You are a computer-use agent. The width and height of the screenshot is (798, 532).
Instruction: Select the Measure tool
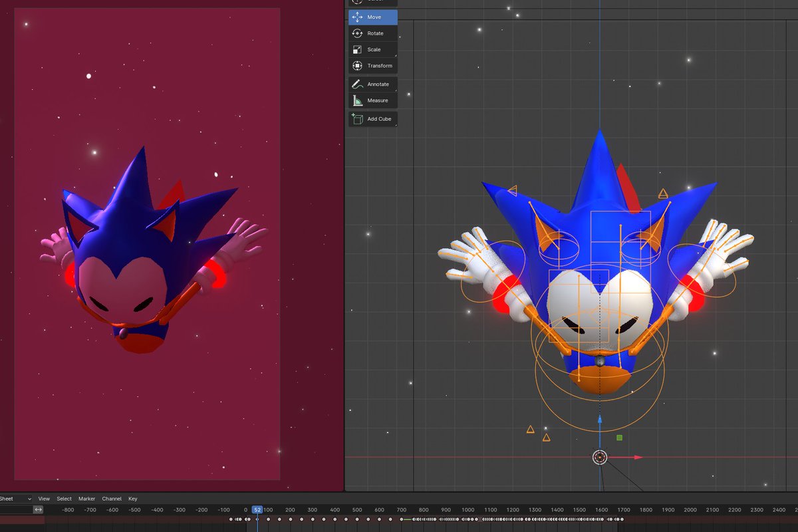(x=373, y=100)
